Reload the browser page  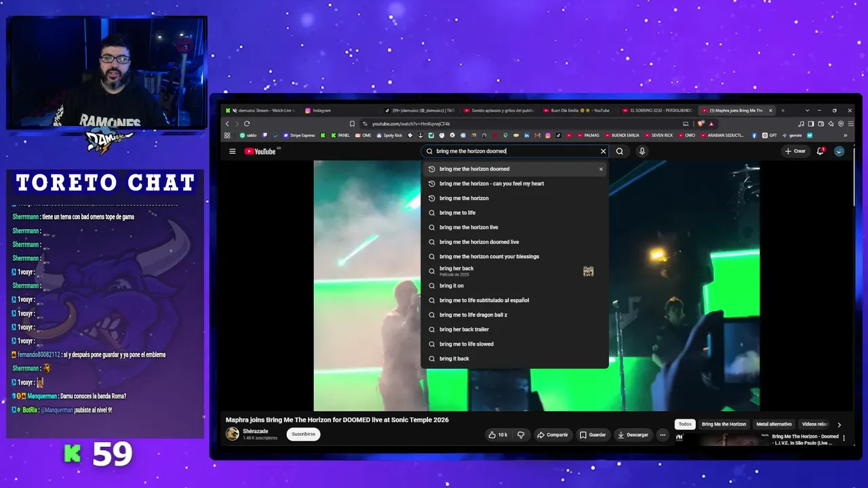pyautogui.click(x=247, y=123)
